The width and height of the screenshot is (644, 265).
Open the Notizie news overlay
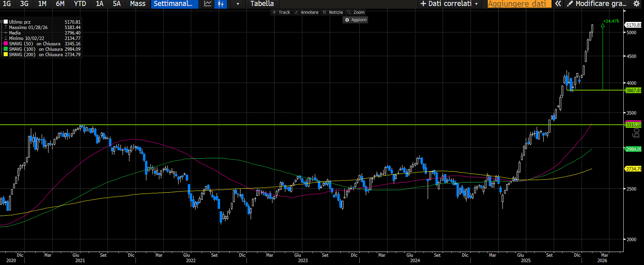point(333,12)
